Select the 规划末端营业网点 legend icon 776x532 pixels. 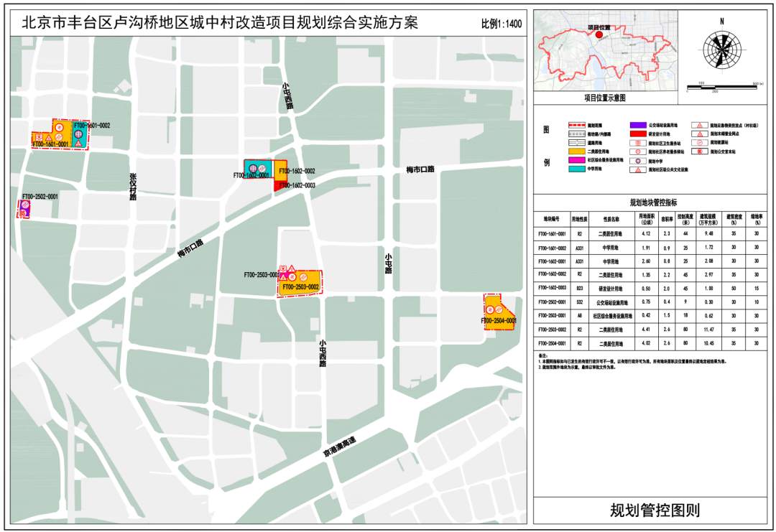pyautogui.click(x=700, y=134)
